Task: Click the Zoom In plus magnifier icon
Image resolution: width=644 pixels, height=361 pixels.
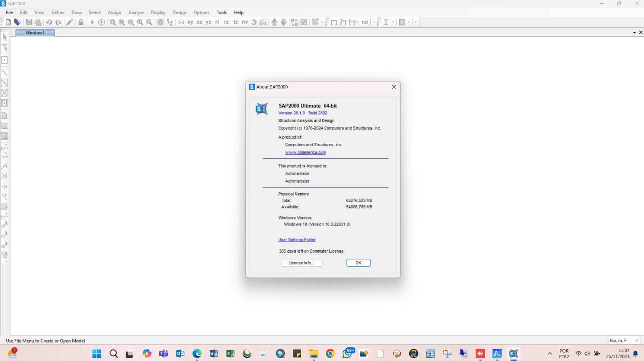Action: point(140,22)
